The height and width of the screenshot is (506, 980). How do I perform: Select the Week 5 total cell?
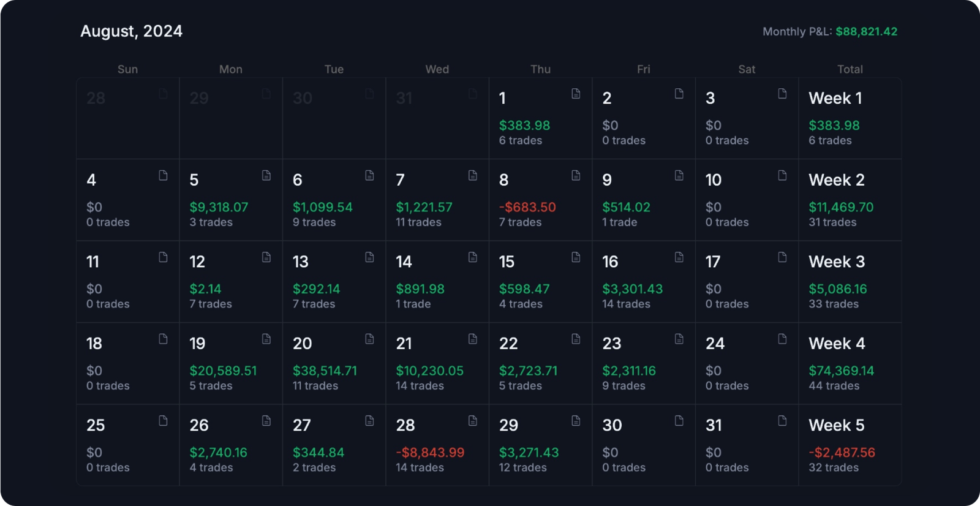850,445
